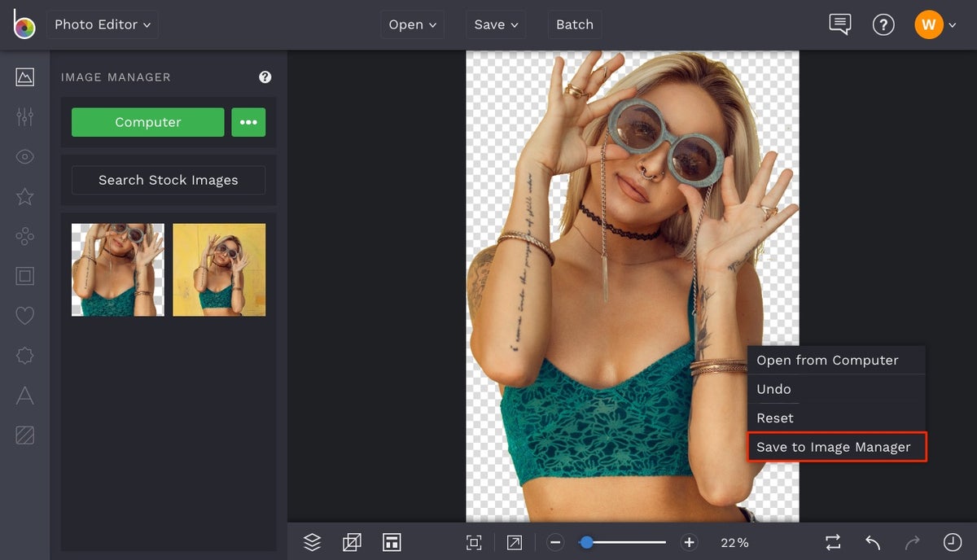Screen dimensions: 977x560
Task: Click the zoom slider handle
Action: (586, 542)
